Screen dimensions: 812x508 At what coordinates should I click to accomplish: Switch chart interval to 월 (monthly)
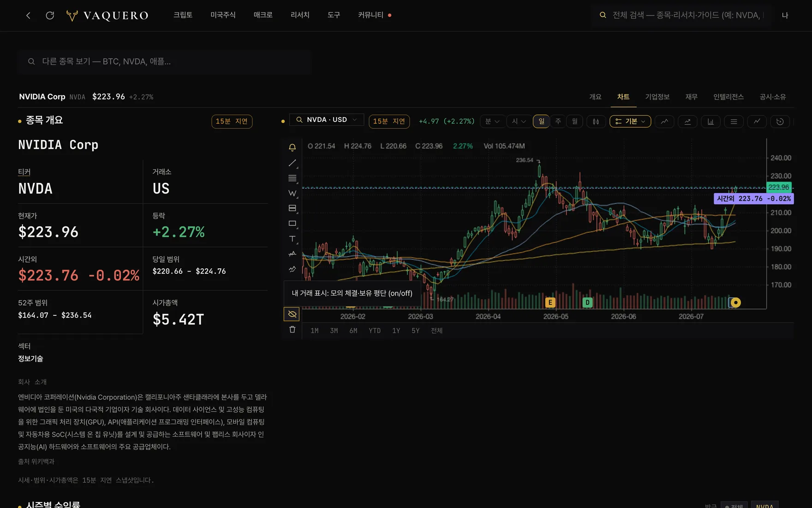click(574, 121)
